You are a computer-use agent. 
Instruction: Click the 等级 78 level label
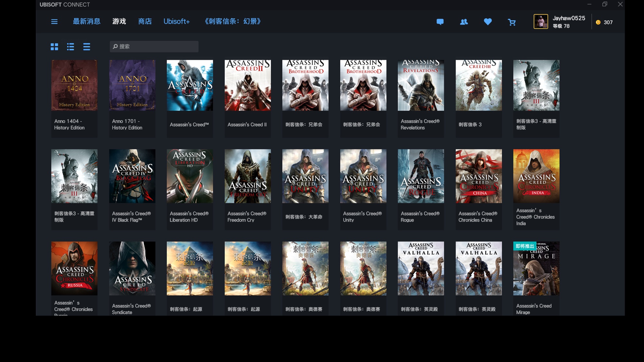click(x=561, y=26)
